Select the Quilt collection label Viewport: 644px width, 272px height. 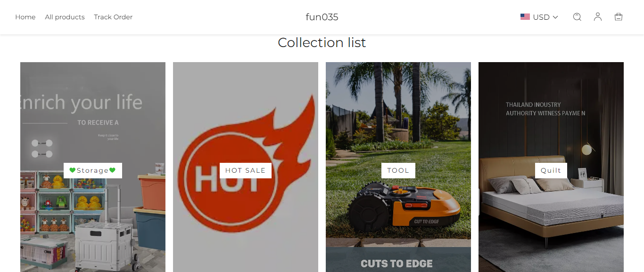[x=551, y=170]
